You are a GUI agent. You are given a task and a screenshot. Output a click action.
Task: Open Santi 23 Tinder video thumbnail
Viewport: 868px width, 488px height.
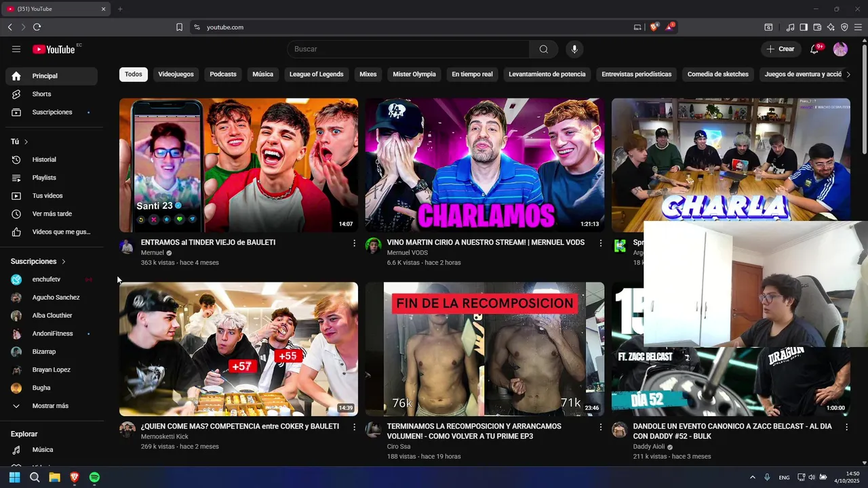(x=239, y=165)
